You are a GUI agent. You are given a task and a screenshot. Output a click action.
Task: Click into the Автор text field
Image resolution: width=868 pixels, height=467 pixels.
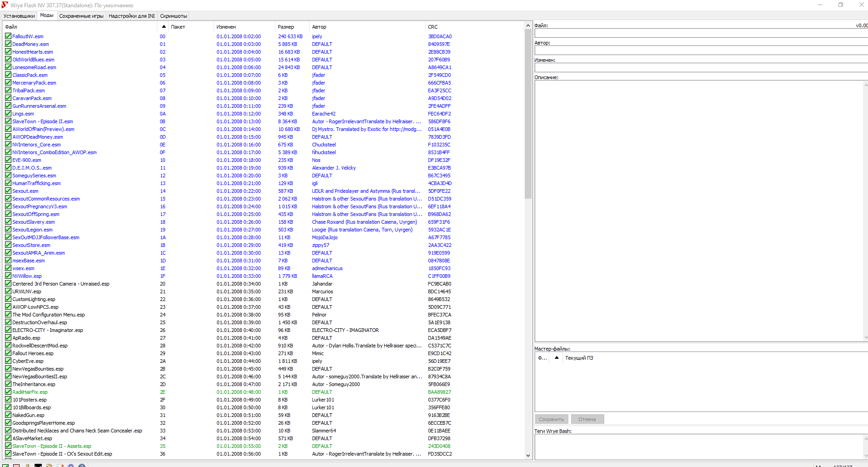tap(700, 51)
